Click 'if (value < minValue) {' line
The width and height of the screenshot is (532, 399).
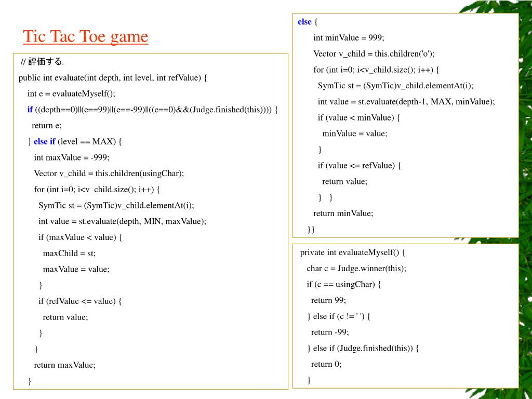pyautogui.click(x=359, y=118)
